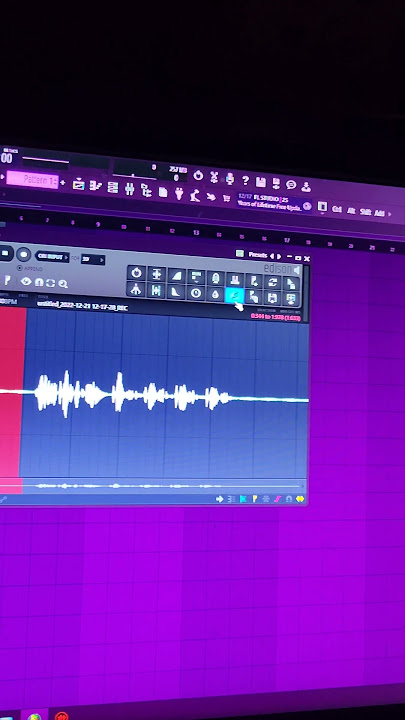Screen dimensions: 405x720
Task: Toggle the Alt modifier key button
Action: (351, 210)
